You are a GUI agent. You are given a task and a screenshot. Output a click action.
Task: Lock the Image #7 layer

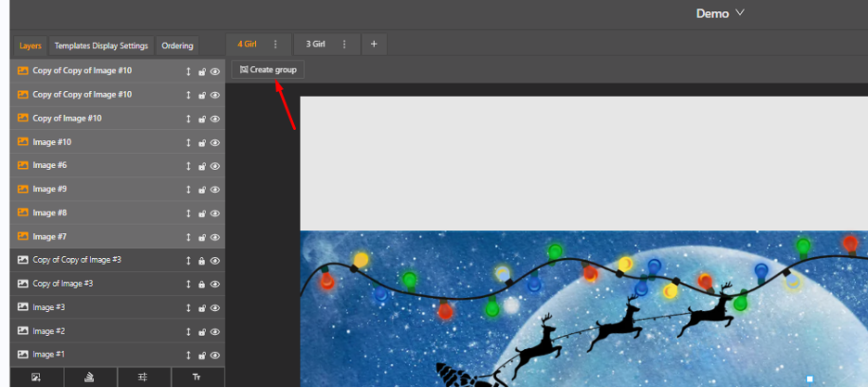202,238
